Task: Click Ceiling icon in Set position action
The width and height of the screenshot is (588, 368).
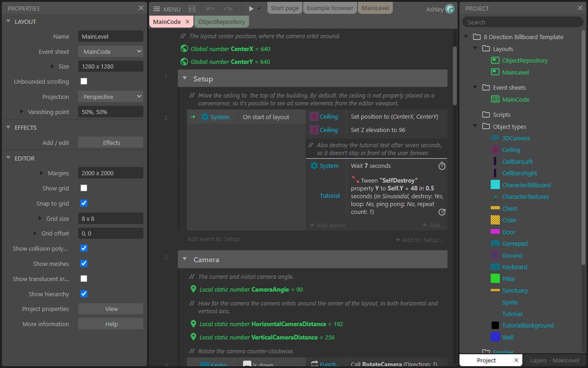Action: click(314, 116)
